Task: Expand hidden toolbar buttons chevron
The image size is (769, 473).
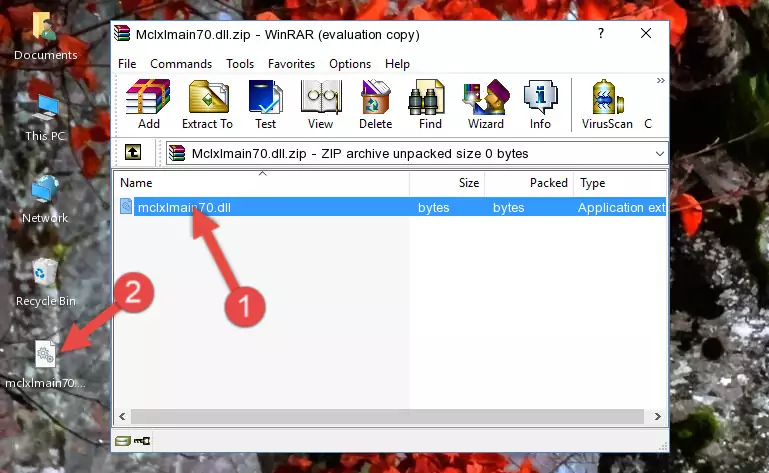Action: tap(661, 80)
